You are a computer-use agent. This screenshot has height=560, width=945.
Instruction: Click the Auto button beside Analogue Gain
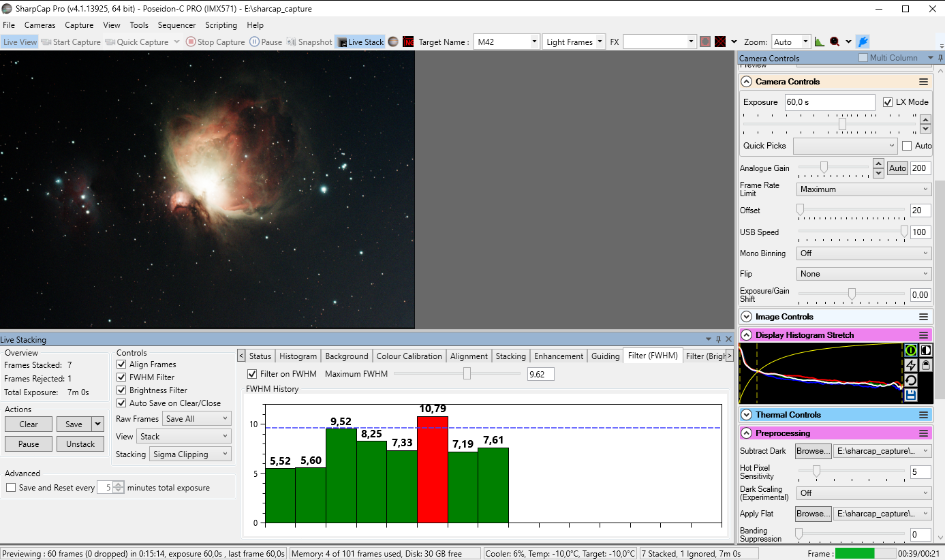[897, 168]
